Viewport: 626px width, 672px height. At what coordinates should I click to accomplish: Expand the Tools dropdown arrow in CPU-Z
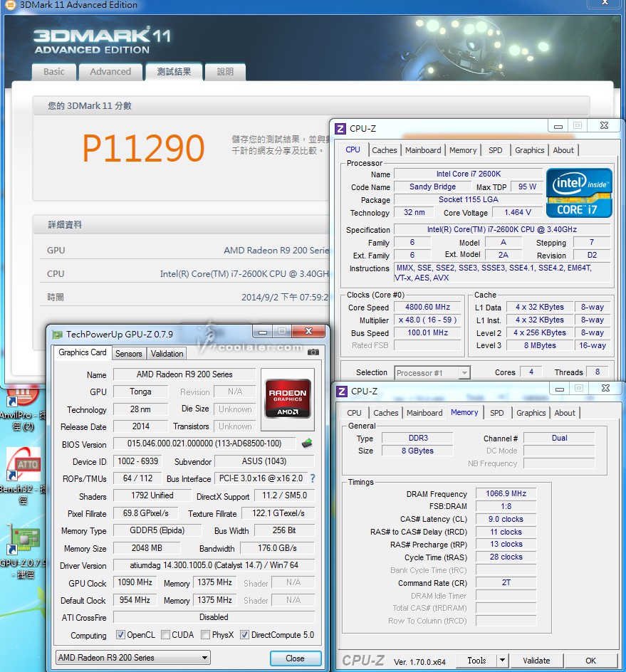click(x=503, y=661)
